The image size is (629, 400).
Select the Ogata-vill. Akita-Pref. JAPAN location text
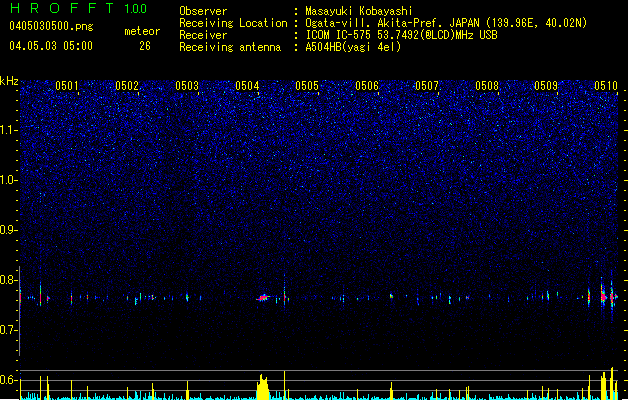[446, 23]
